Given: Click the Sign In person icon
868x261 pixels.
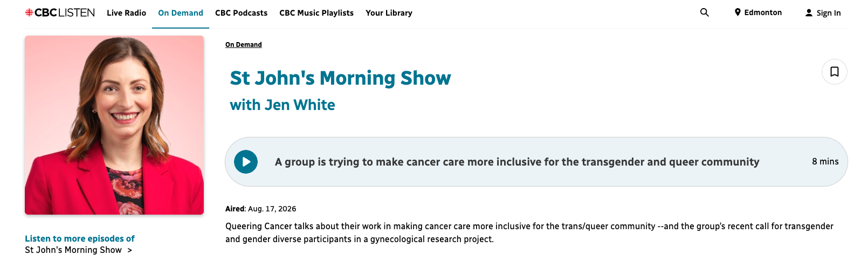Looking at the screenshot, I should pos(809,13).
